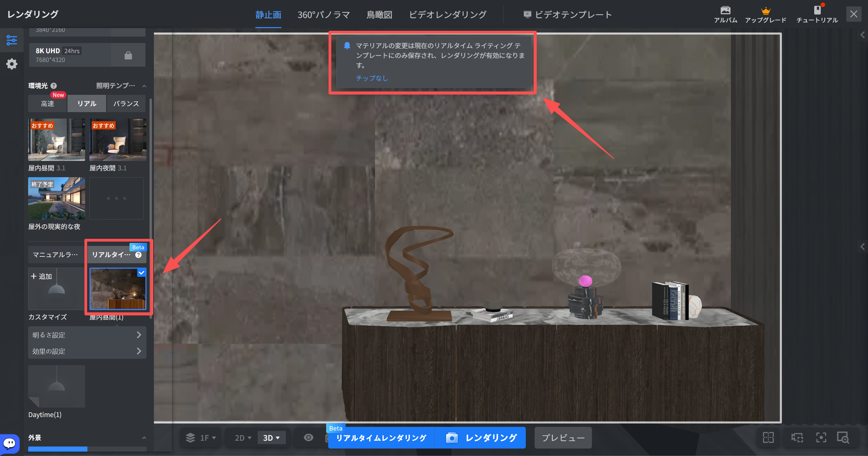Viewport: 868px width, 456px height.
Task: Click the プレビュー button
Action: [563, 438]
